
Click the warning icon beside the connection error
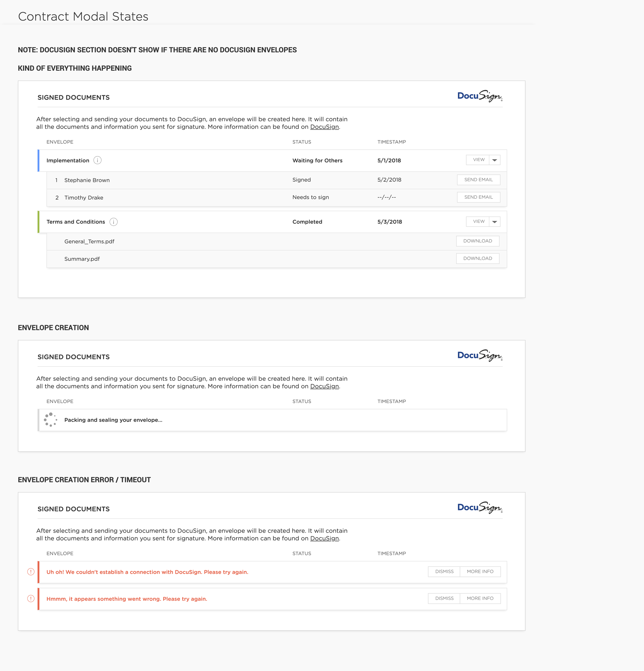pos(31,572)
